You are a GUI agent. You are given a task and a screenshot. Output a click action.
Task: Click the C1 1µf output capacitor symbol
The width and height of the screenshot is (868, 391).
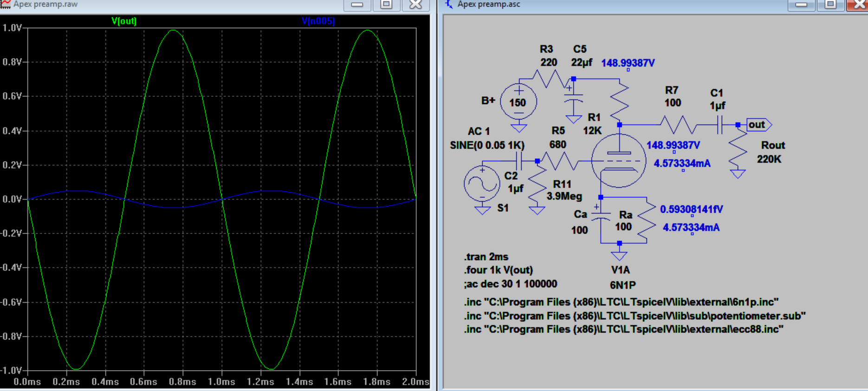pos(720,125)
